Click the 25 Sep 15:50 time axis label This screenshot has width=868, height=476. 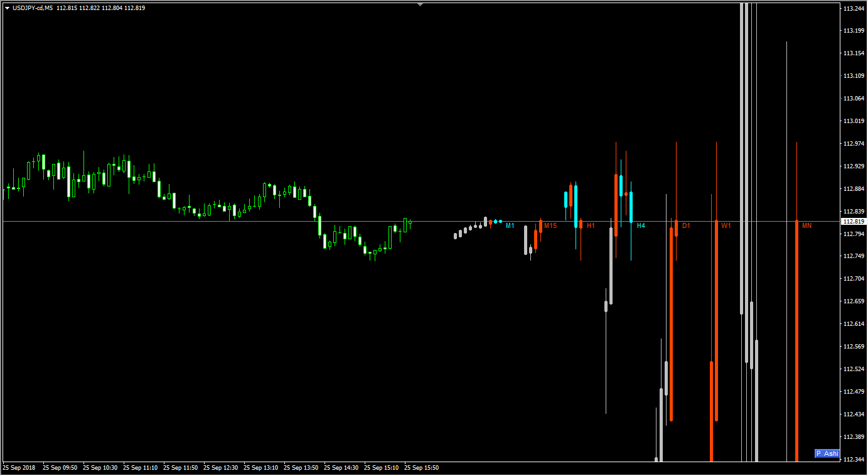pos(422,468)
